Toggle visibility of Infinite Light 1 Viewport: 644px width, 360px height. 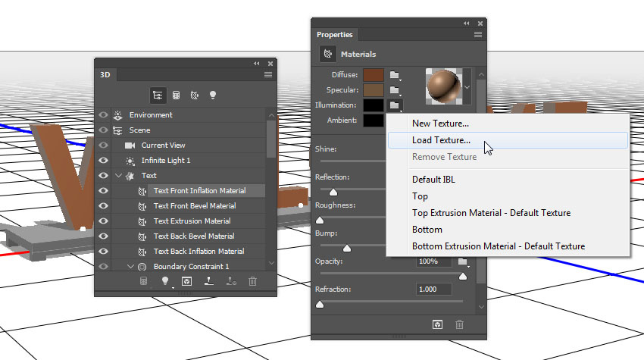click(104, 161)
